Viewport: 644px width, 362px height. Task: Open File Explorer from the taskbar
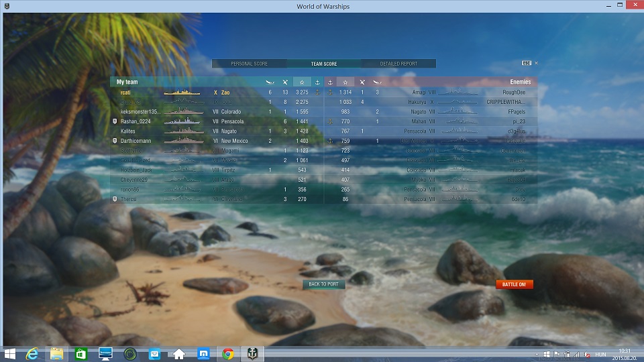pyautogui.click(x=56, y=354)
